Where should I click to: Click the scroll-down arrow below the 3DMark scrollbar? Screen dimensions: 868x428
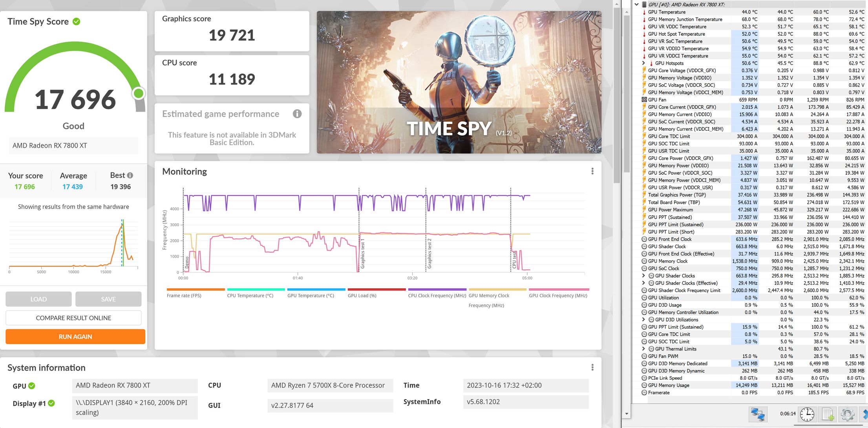(x=627, y=414)
